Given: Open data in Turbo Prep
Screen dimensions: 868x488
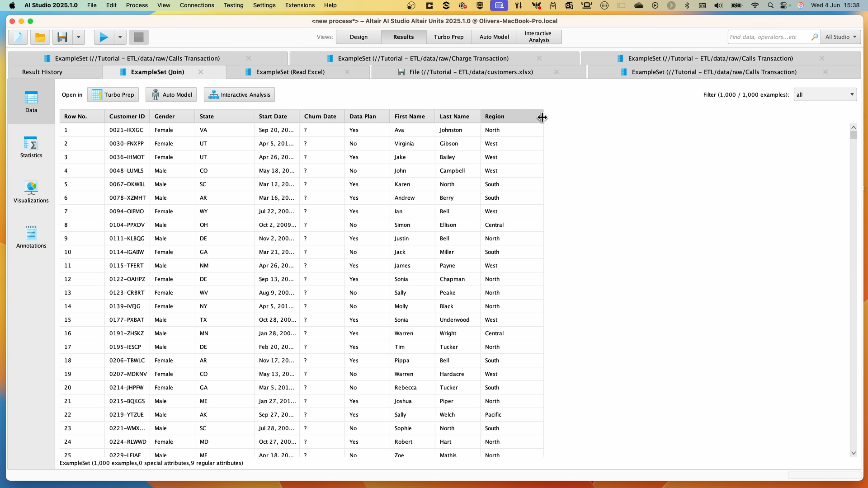Looking at the screenshot, I should 113,94.
